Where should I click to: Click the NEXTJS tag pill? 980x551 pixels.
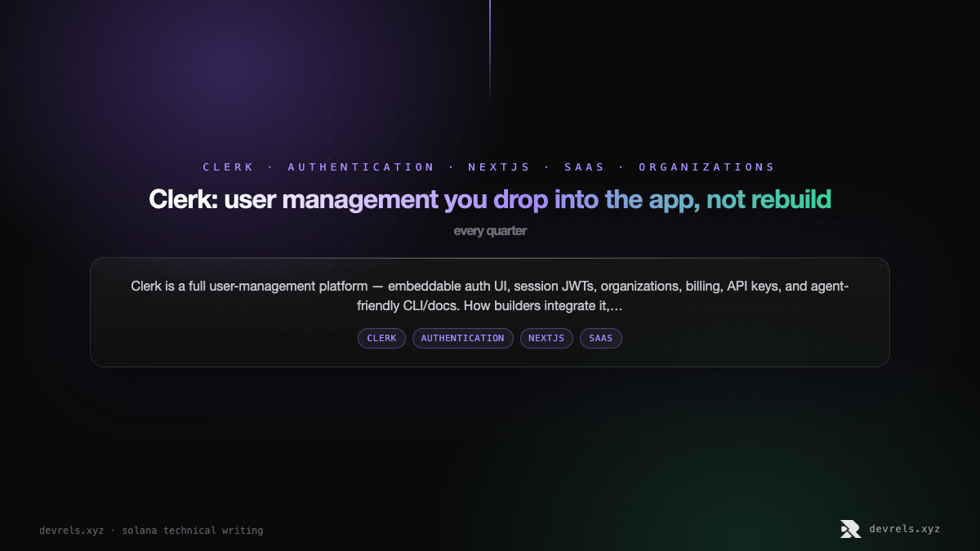click(x=546, y=338)
